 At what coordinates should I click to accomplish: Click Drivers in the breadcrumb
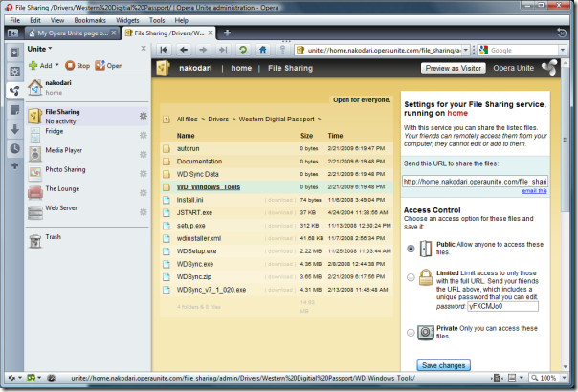pyautogui.click(x=218, y=120)
